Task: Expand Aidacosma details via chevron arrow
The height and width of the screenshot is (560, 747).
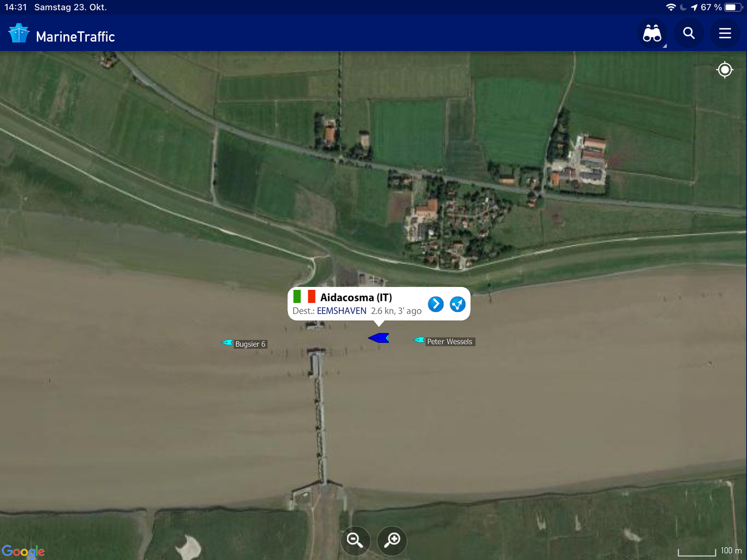Action: 436,304
